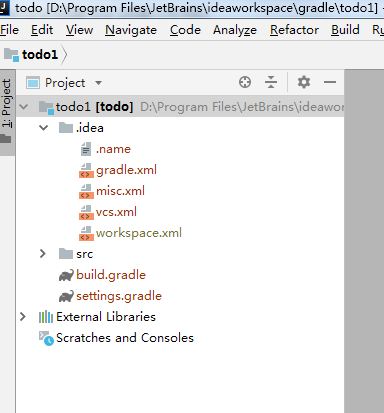Click the locate/scroll-from-source crosshair icon
Viewport: 384px width, 413px height.
point(245,82)
